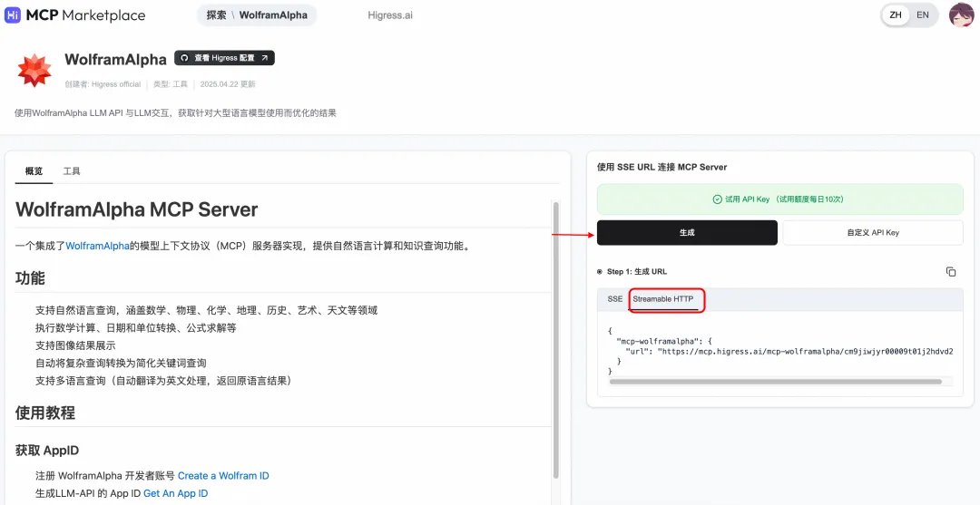Select the SSE tab
Image resolution: width=980 pixels, height=505 pixels.
coord(615,299)
